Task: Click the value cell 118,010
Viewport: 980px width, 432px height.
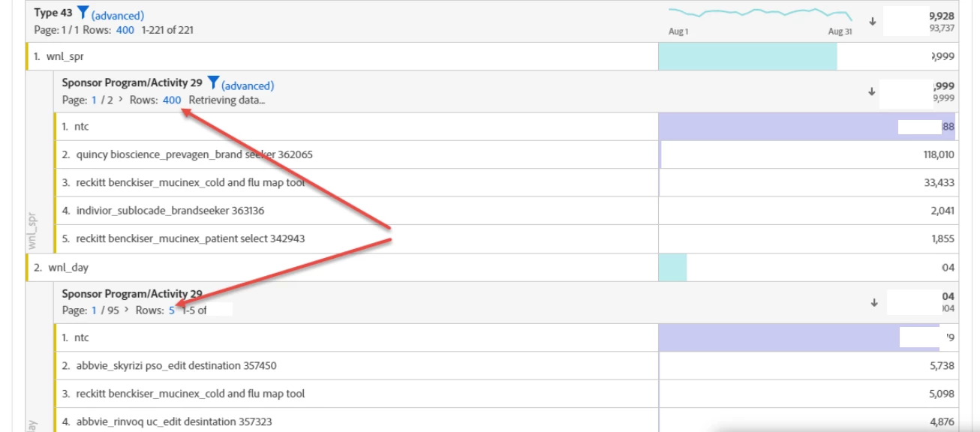Action: tap(939, 154)
